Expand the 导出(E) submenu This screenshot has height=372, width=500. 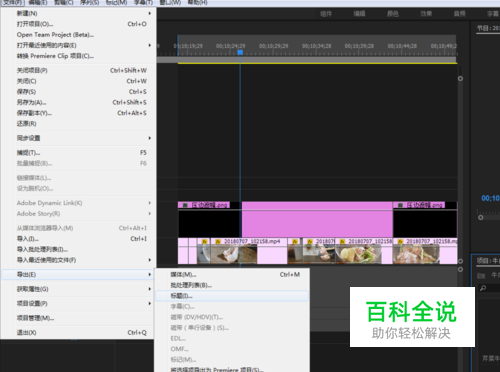150,274
